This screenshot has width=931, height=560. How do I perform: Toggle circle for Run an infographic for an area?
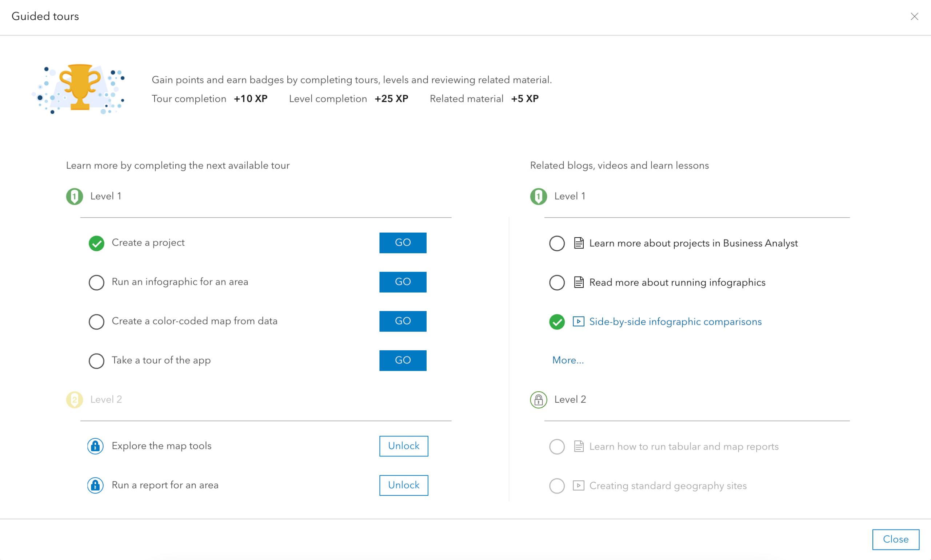pyautogui.click(x=97, y=282)
